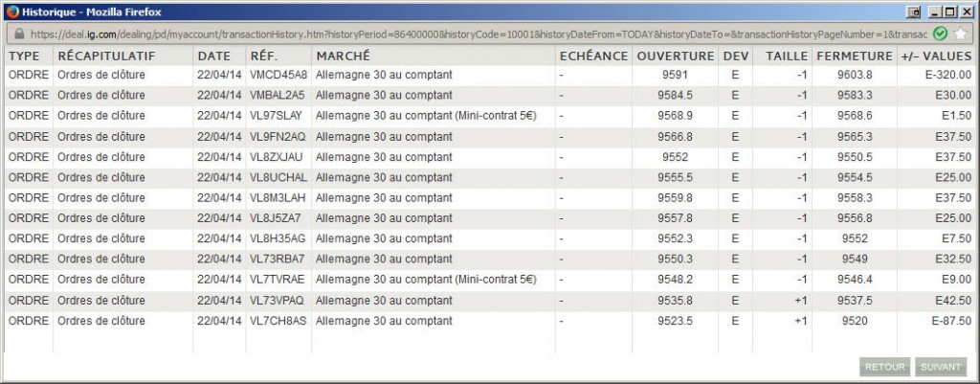This screenshot has height=384, width=980.
Task: Click opening price 9552 in VL8ZXJAU row
Action: (675, 157)
